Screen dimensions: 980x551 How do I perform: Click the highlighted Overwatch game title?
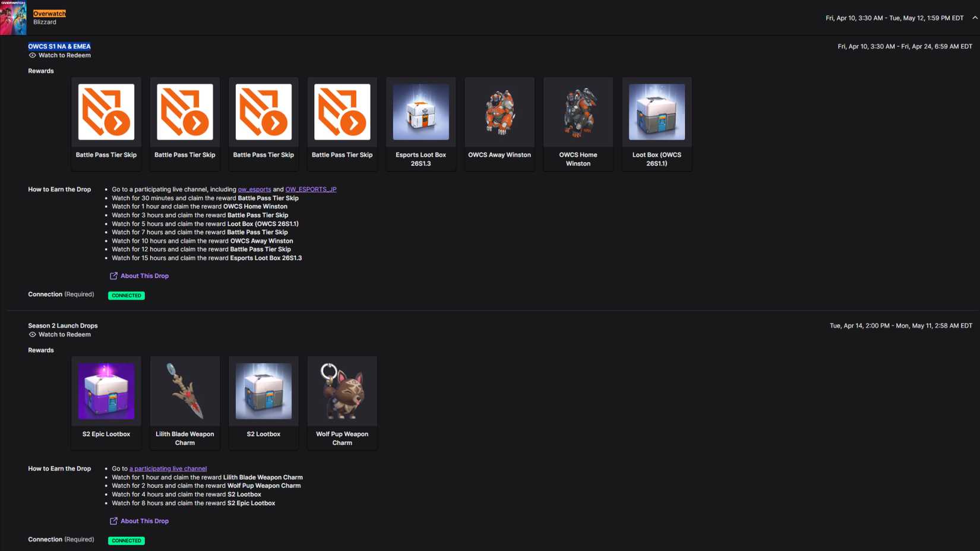pos(49,13)
